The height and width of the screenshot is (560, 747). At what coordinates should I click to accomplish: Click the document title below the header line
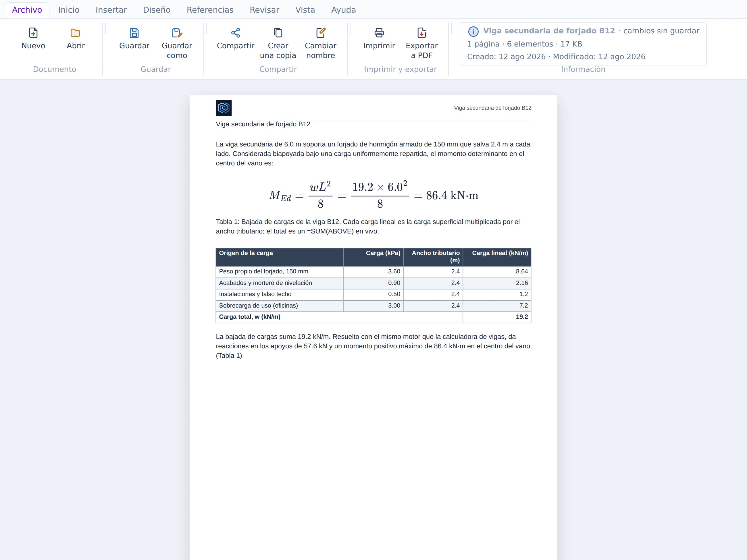263,124
